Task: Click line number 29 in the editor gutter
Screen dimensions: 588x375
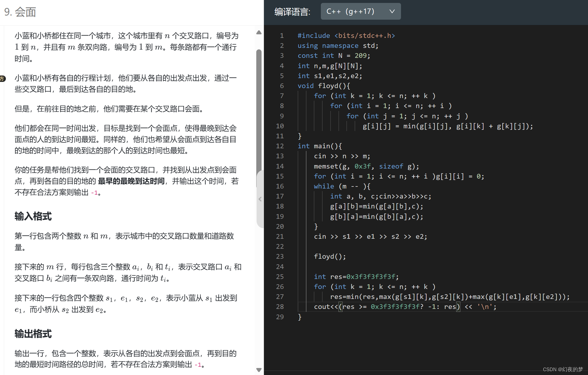Action: pos(280,317)
